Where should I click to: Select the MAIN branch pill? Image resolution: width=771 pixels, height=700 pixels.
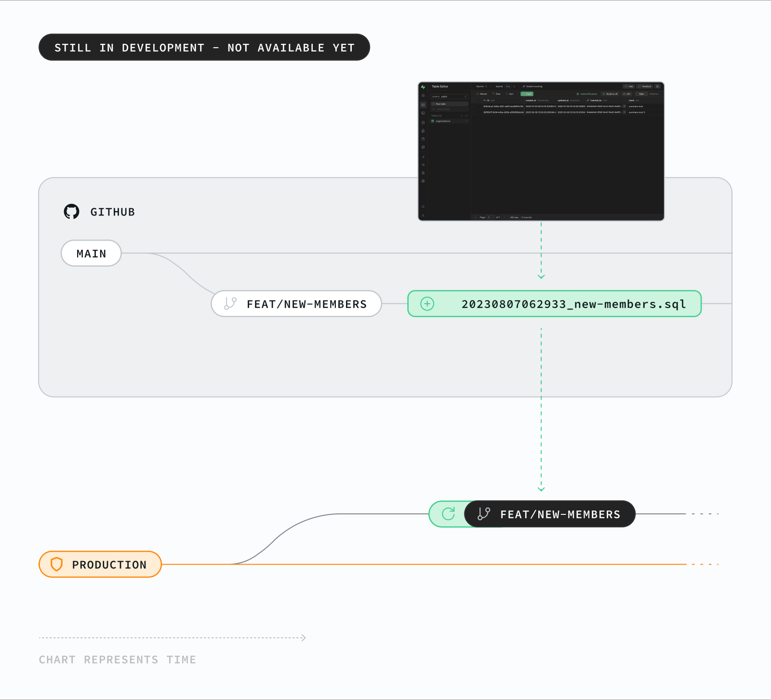[x=91, y=253]
